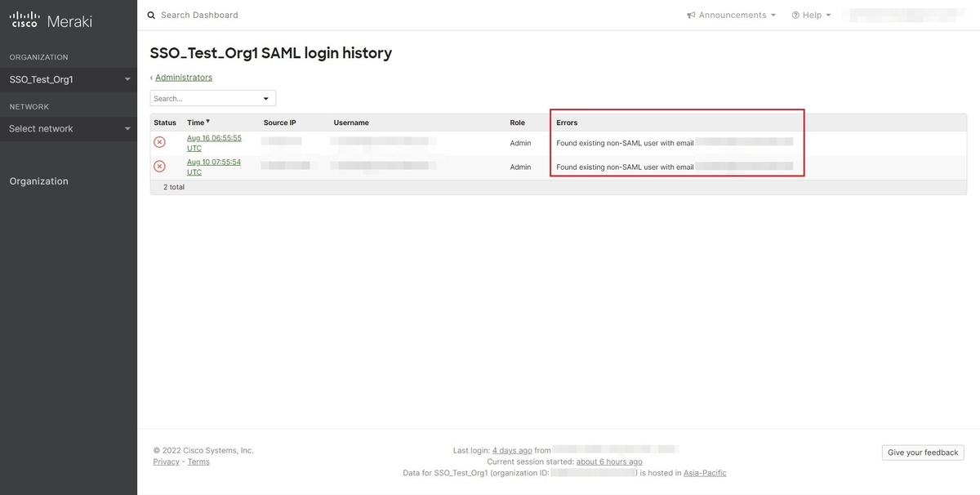Click error message in Aug 16 row
This screenshot has width=980, height=495.
(625, 143)
